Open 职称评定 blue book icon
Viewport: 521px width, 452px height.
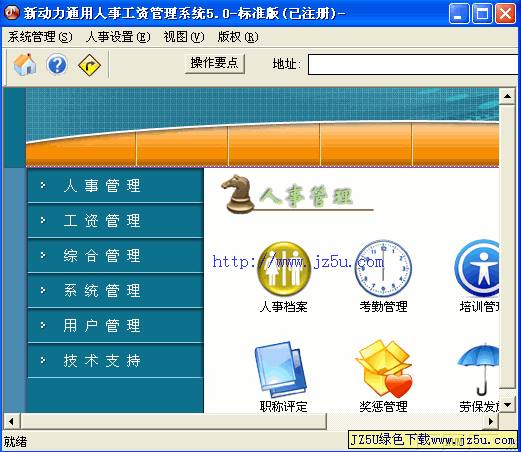pyautogui.click(x=281, y=369)
